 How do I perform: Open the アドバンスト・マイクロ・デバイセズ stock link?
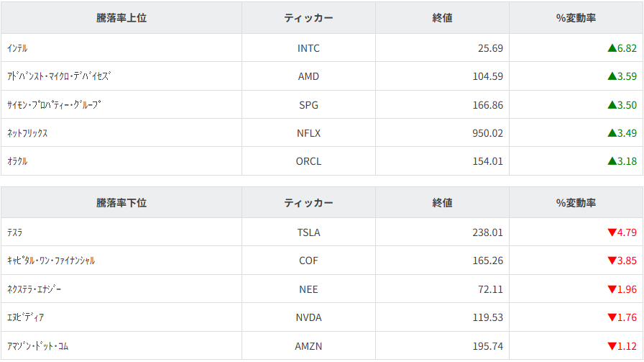(x=59, y=76)
